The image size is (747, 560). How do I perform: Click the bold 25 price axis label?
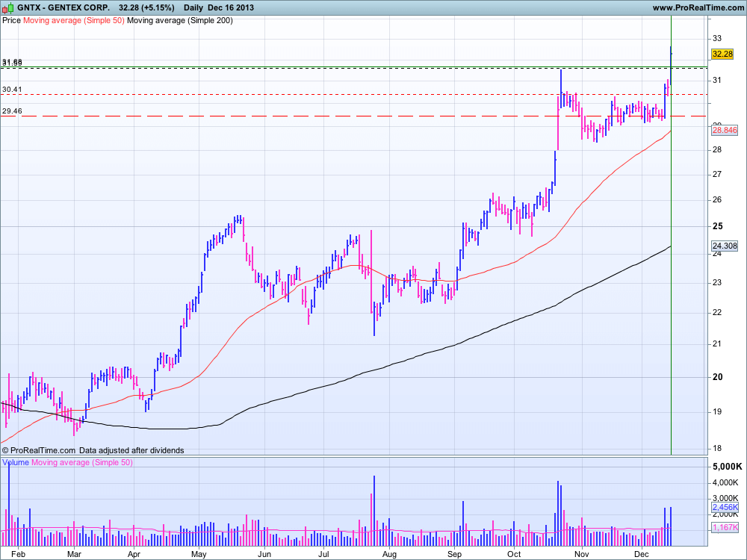coord(717,226)
